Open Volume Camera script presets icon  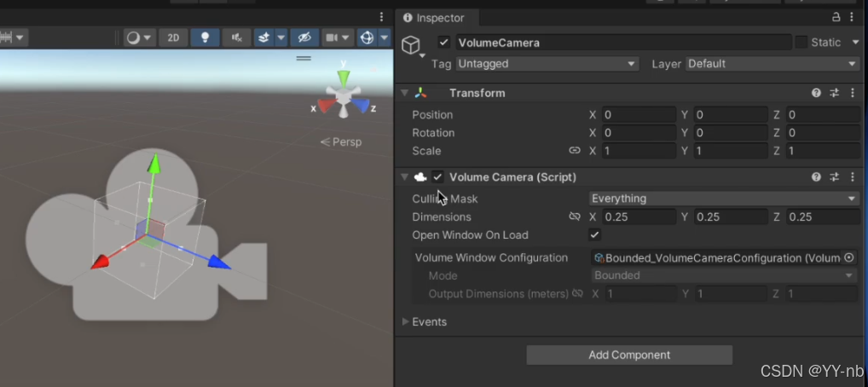[834, 177]
